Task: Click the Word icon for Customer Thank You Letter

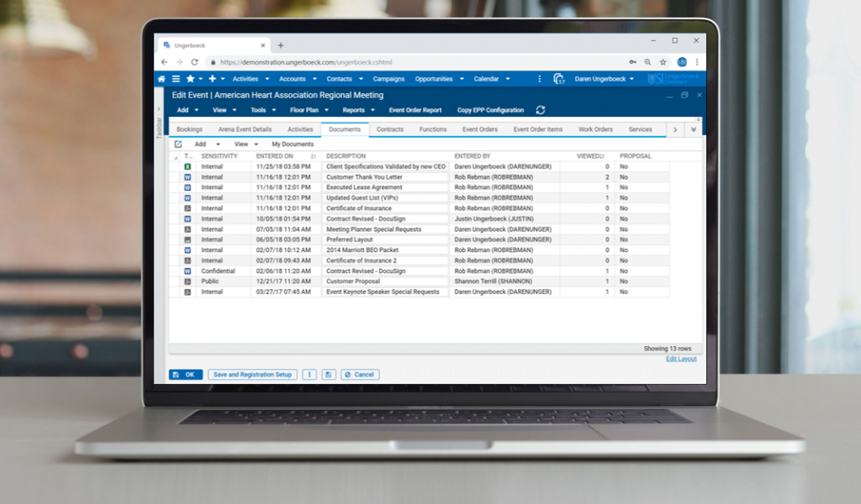Action: (x=188, y=177)
